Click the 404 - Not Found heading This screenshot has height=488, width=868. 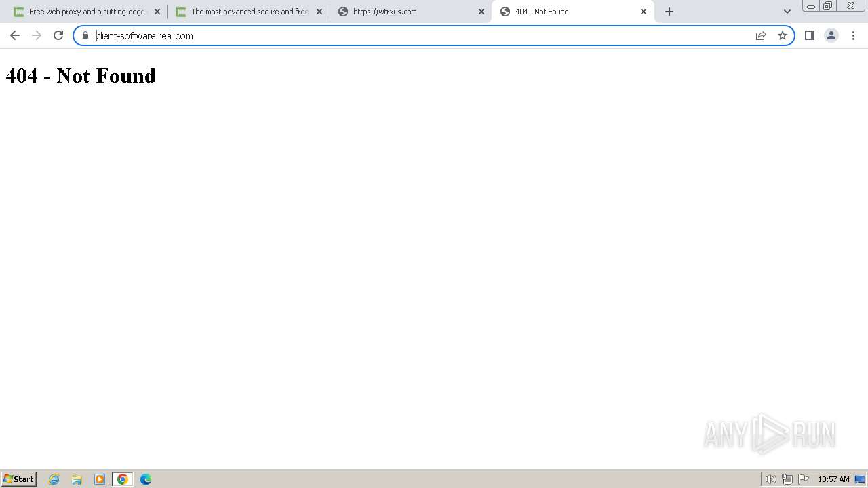[81, 75]
